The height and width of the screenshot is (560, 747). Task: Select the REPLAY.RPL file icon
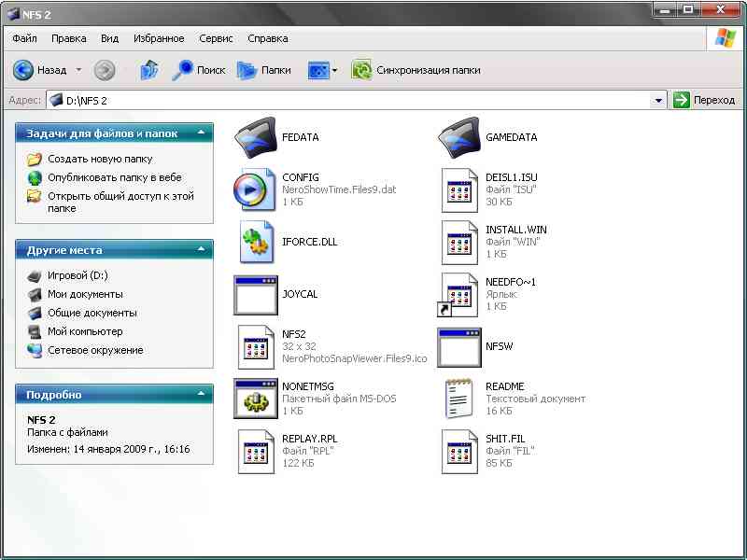(256, 452)
